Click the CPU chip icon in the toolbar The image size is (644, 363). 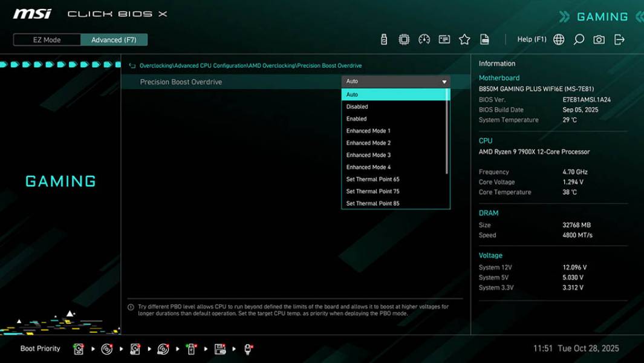coord(404,39)
